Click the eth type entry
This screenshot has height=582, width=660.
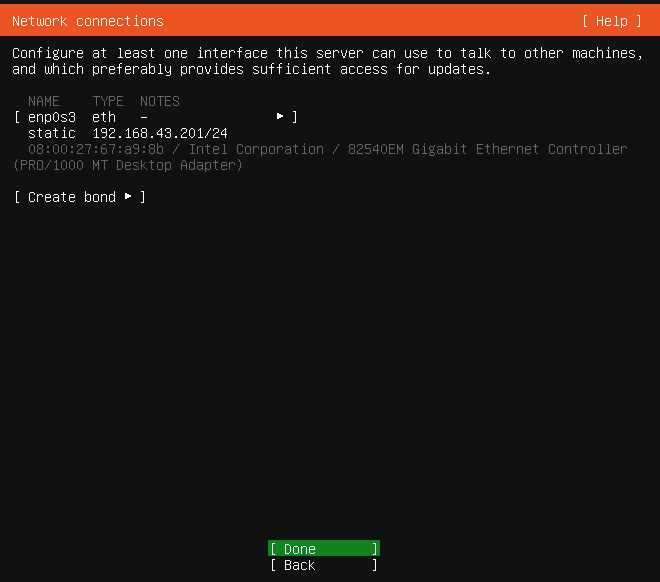104,117
